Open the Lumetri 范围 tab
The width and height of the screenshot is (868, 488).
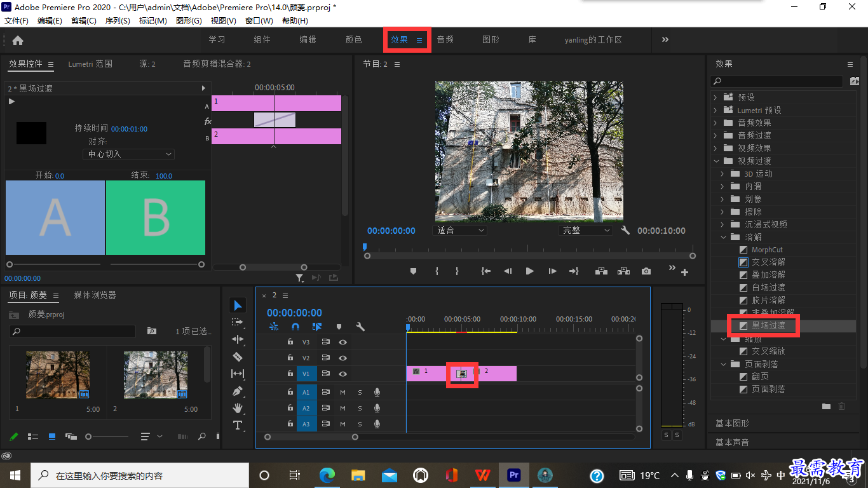point(90,64)
